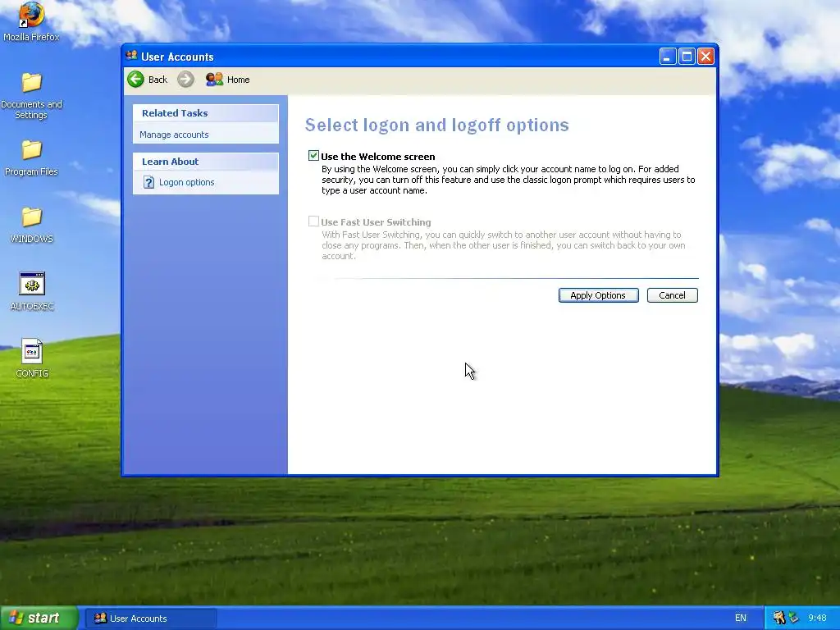Click the Back text label in toolbar
The width and height of the screenshot is (840, 630).
click(157, 80)
